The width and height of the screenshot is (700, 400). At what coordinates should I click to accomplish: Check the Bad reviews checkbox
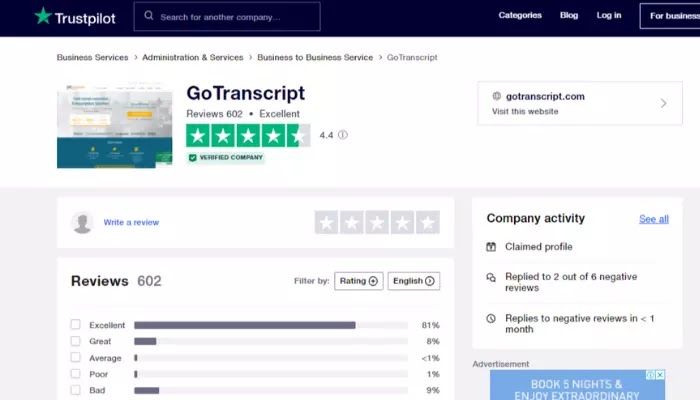coord(75,390)
